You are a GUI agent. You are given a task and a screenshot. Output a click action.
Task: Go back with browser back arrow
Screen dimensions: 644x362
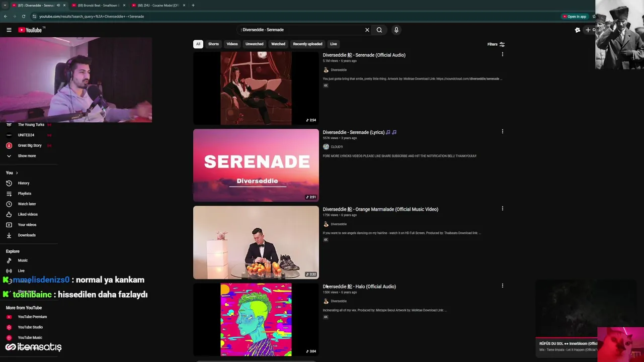tap(5, 17)
